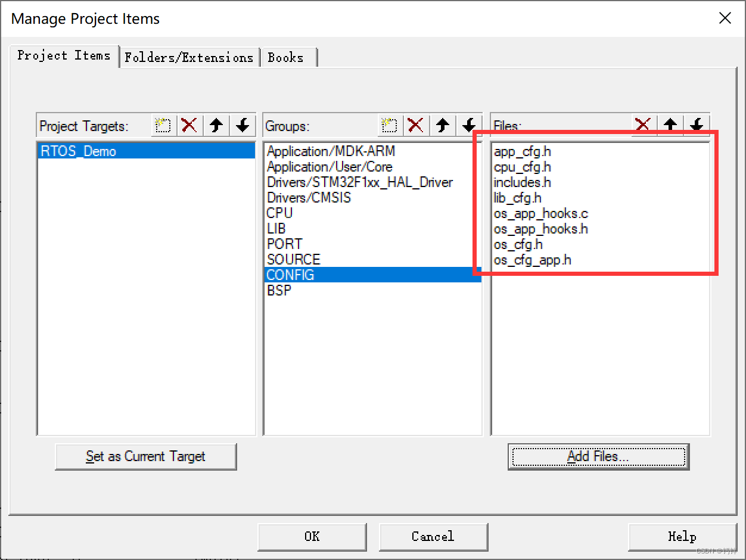Screen dimensions: 746x560
Task: Select the PORT group
Action: tap(372, 244)
